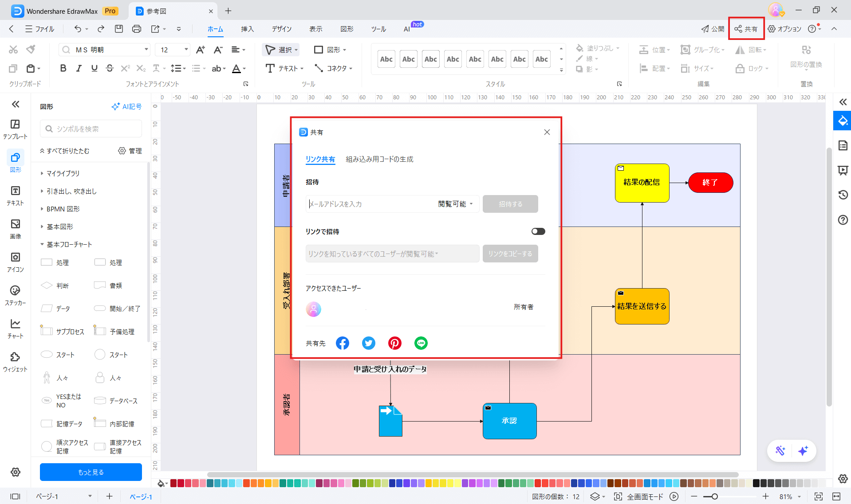The image size is (851, 504).
Task: Share diagram via Facebook icon
Action: (342, 343)
